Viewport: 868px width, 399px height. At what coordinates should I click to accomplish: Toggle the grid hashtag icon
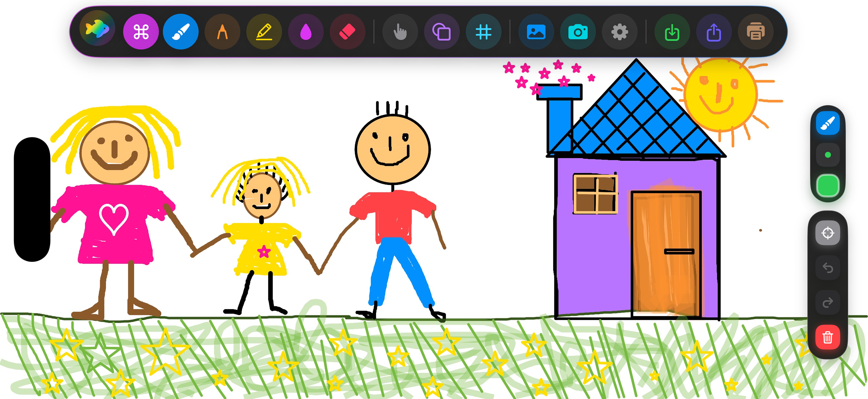[x=484, y=32]
